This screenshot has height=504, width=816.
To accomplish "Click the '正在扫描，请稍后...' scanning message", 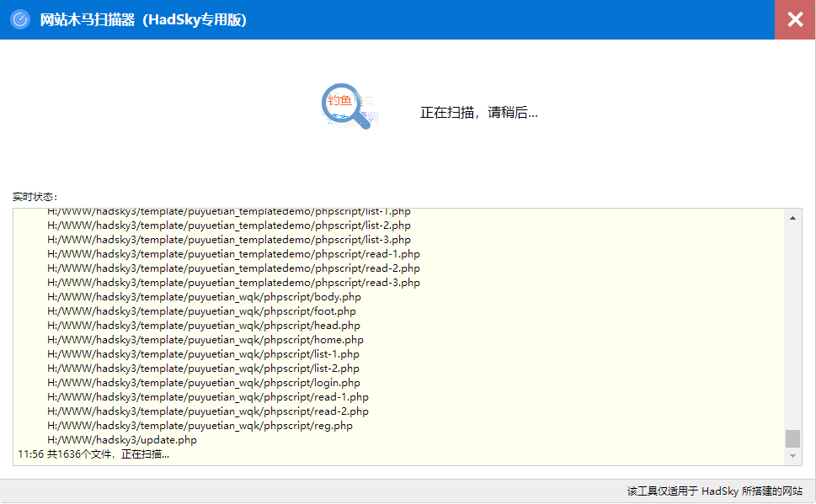I will (479, 113).
